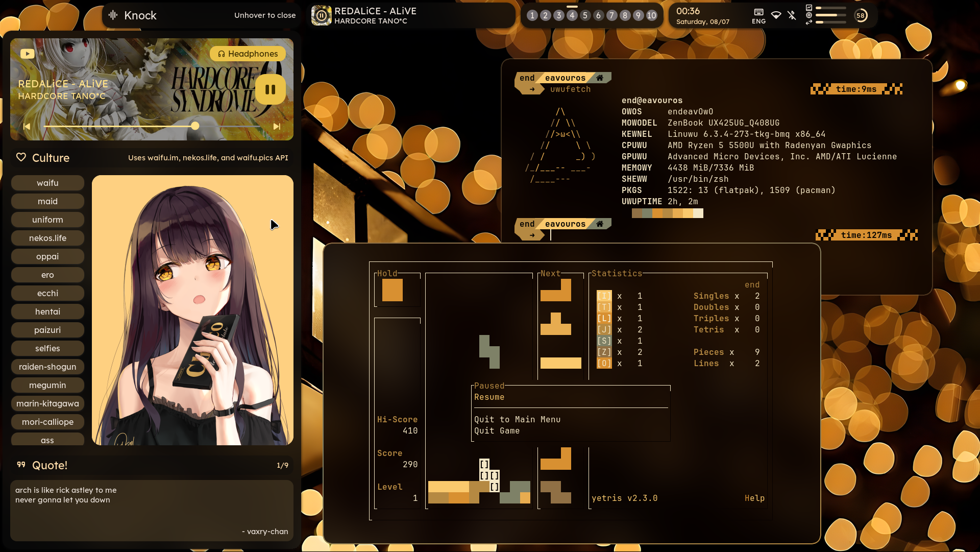Click the pause icon on the REDALiCE title widget
Image resolution: width=980 pixels, height=552 pixels.
pyautogui.click(x=321, y=15)
